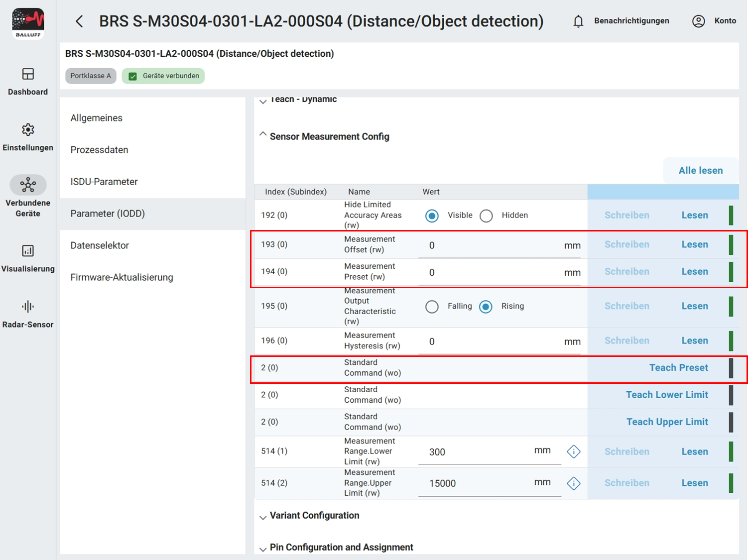Image resolution: width=748 pixels, height=560 pixels.
Task: Collapse the Sensor Measurement Config section
Action: 263,135
